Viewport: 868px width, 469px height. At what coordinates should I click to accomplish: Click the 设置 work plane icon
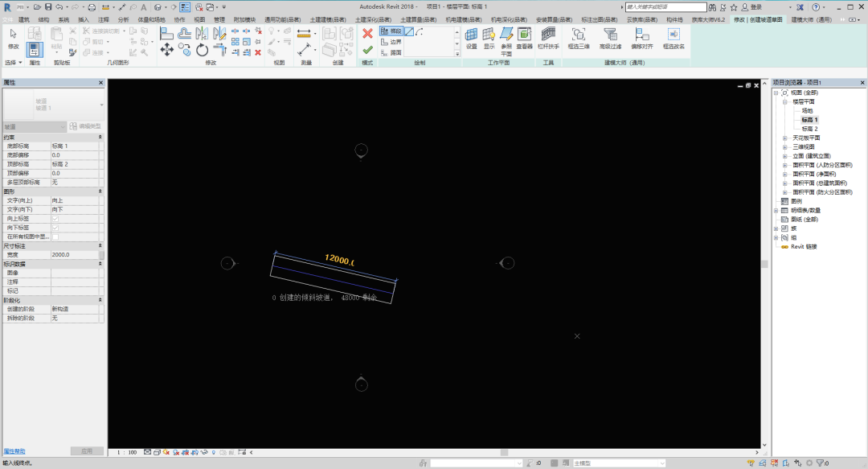471,38
